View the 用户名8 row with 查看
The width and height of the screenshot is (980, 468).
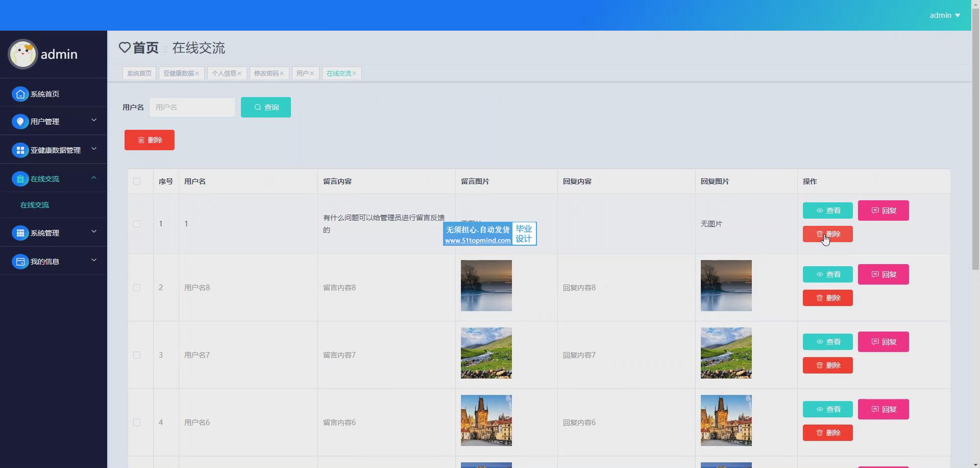click(x=828, y=274)
